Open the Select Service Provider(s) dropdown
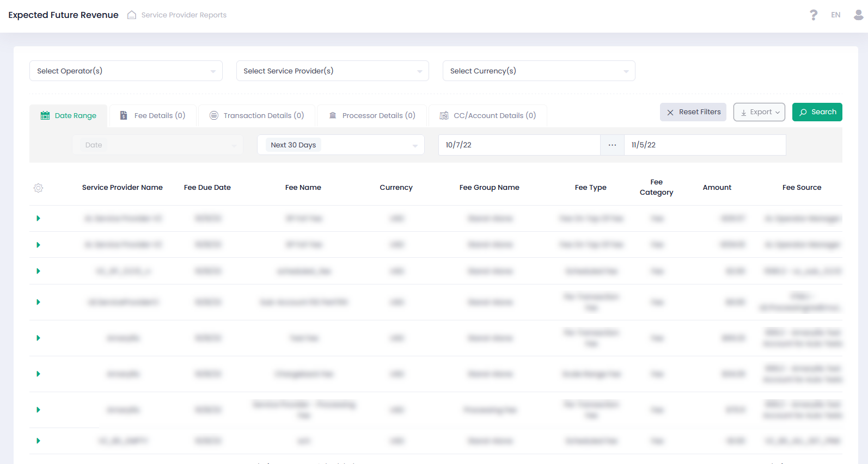Viewport: 868px width, 464px height. click(x=332, y=71)
